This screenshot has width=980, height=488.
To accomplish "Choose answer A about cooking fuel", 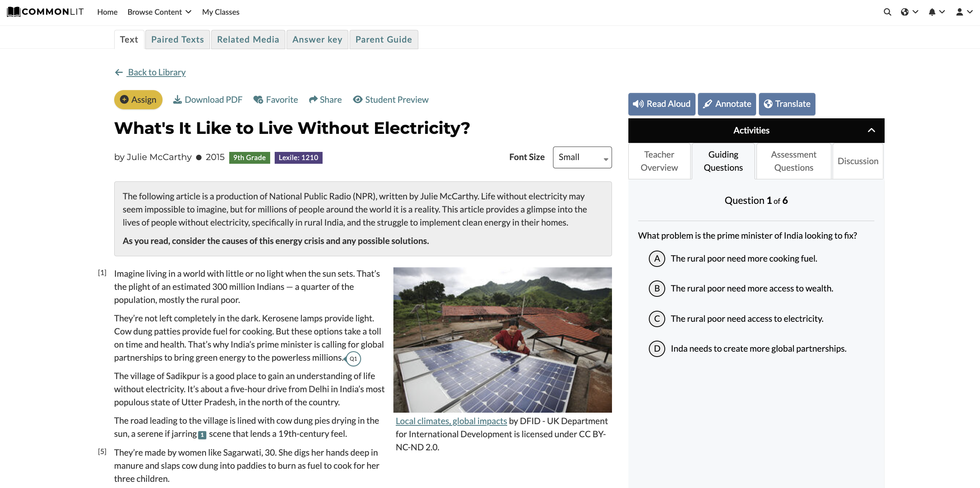I will point(733,259).
